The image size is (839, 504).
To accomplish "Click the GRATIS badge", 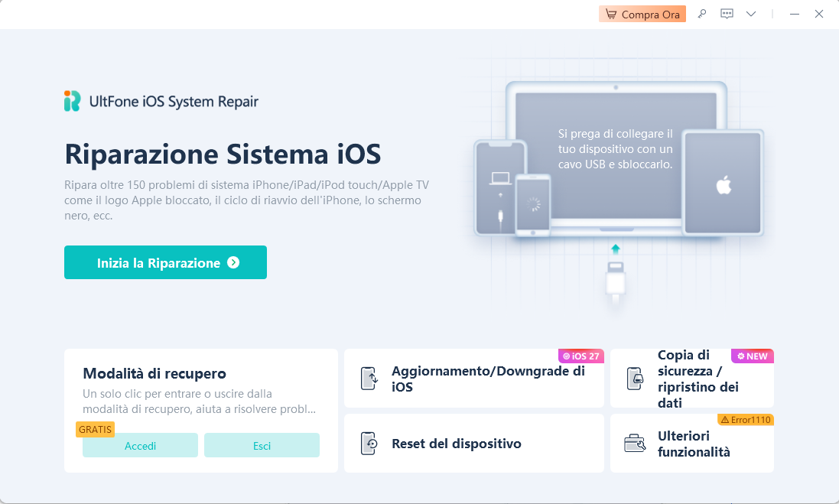I will (x=96, y=429).
